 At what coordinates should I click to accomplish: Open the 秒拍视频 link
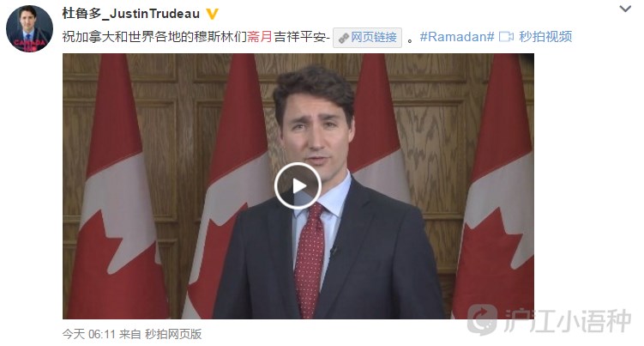(x=545, y=37)
